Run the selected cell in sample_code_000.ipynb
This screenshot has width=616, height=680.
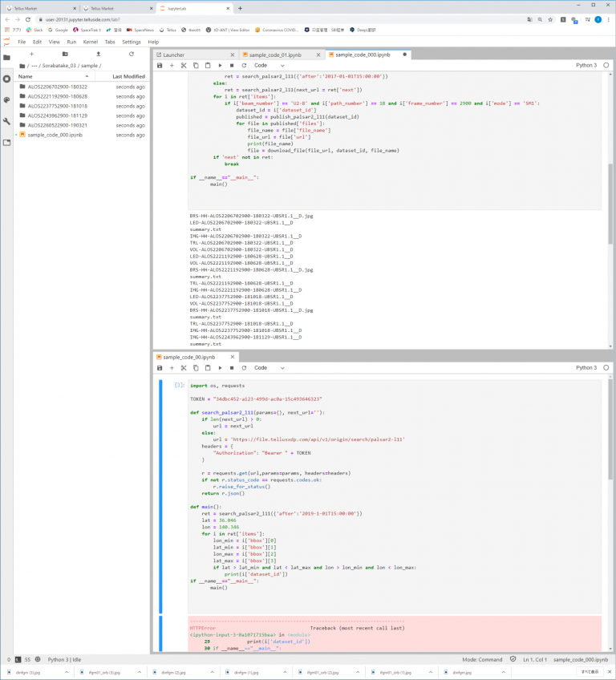(x=220, y=66)
